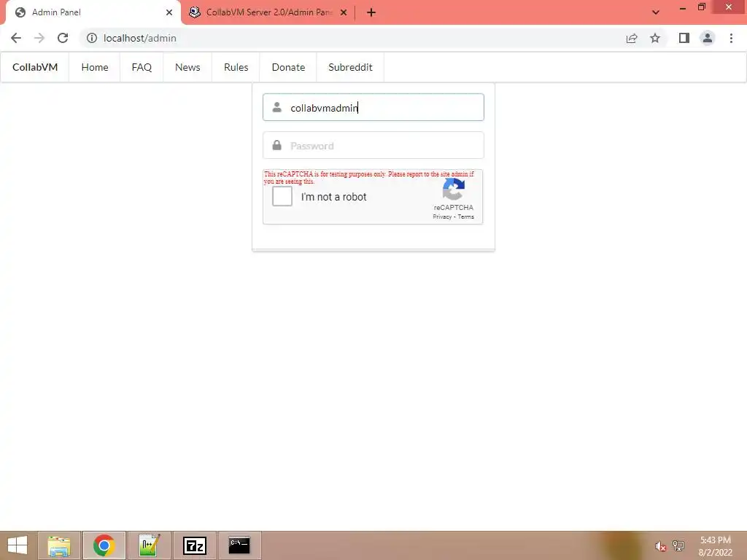Select the Admin Panel tab
The image size is (747, 560).
click(x=93, y=12)
